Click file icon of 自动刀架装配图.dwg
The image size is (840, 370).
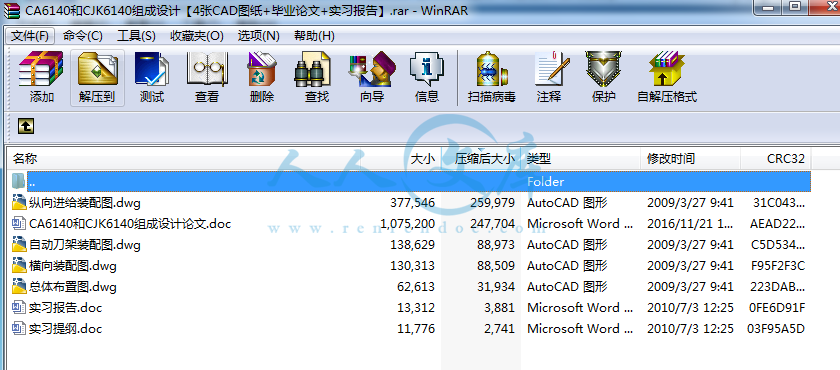pyautogui.click(x=19, y=245)
